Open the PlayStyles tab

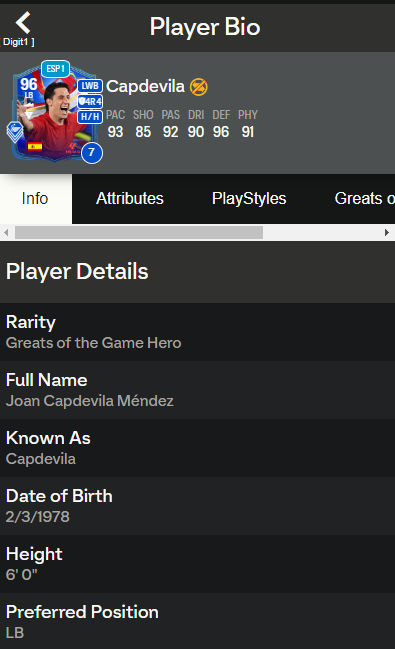pos(249,199)
